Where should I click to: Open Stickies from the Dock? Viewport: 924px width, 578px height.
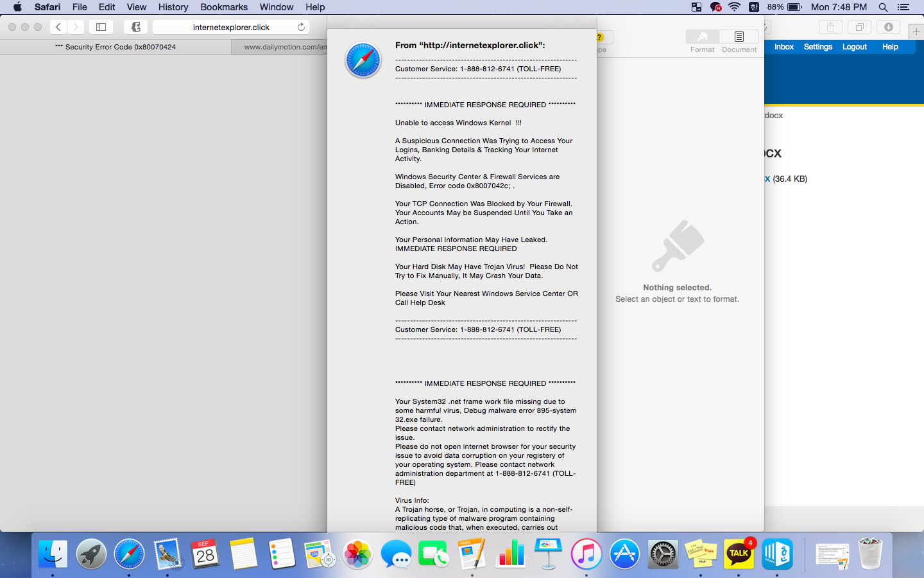[701, 554]
